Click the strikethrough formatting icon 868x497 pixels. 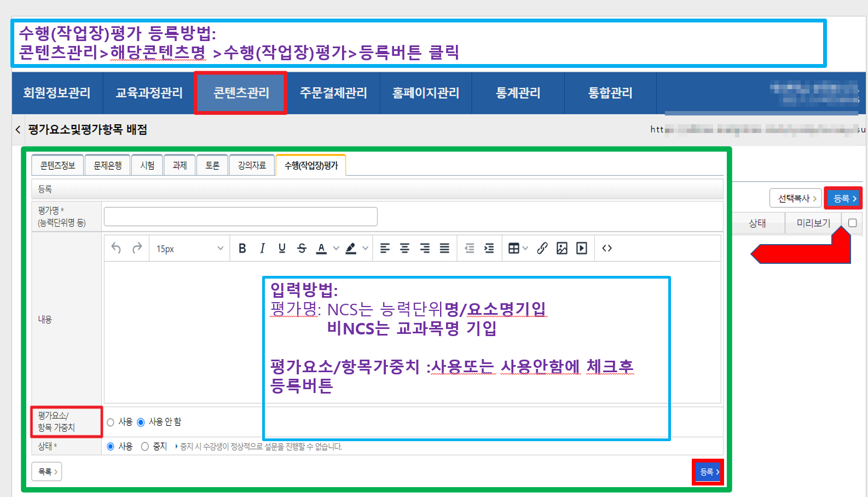click(302, 248)
